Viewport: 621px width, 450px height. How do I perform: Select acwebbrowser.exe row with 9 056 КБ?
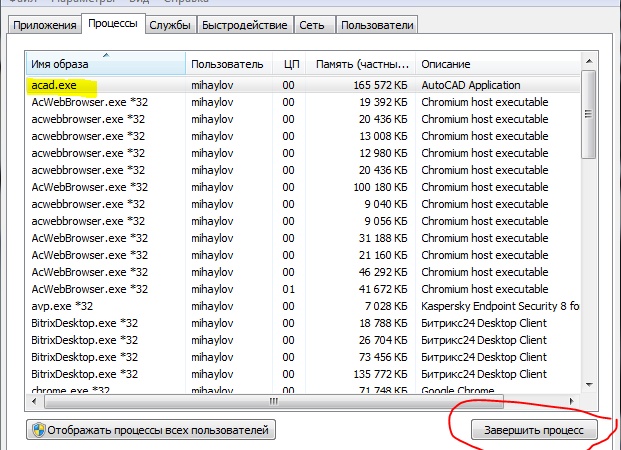(x=303, y=221)
